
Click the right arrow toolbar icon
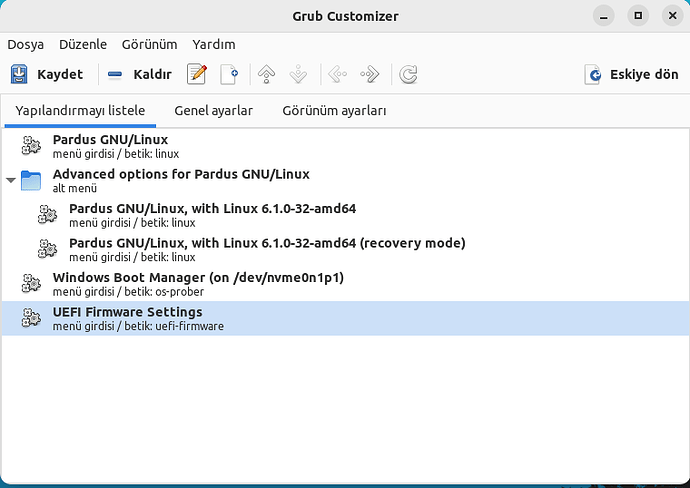click(369, 74)
